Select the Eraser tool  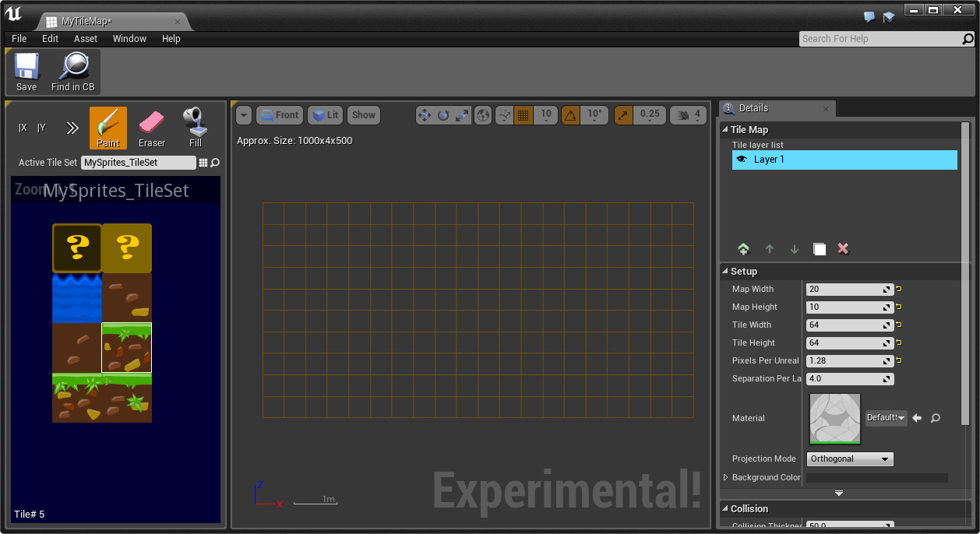151,127
